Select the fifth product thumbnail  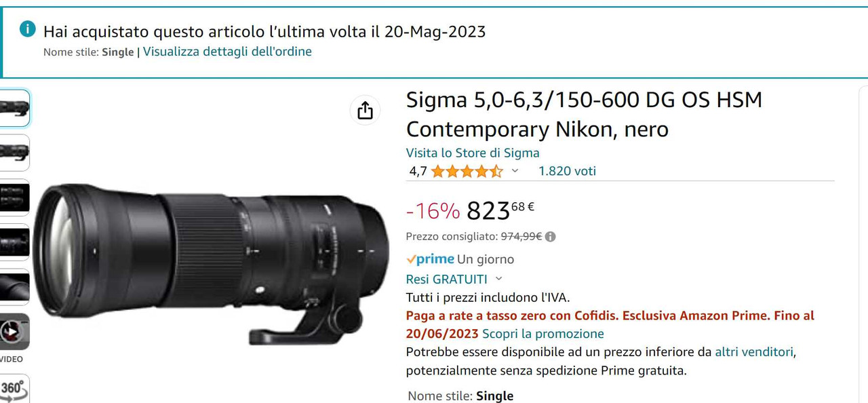tap(14, 286)
